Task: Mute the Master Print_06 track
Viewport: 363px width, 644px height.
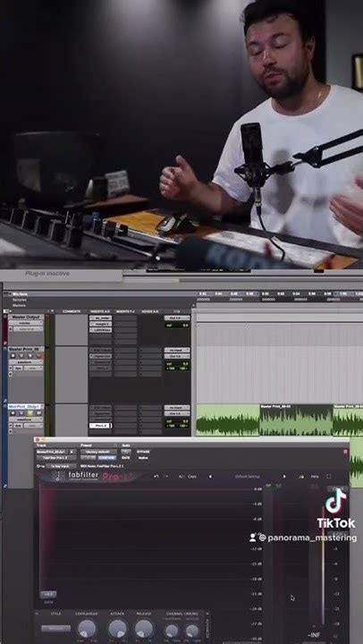Action: [x=40, y=355]
